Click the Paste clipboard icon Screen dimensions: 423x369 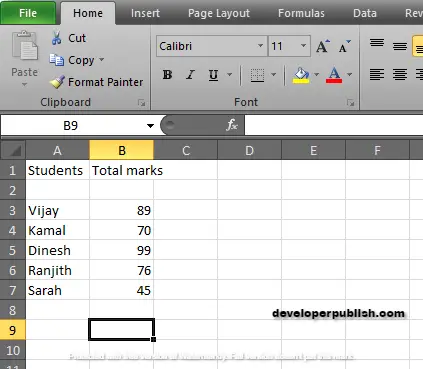tap(25, 46)
